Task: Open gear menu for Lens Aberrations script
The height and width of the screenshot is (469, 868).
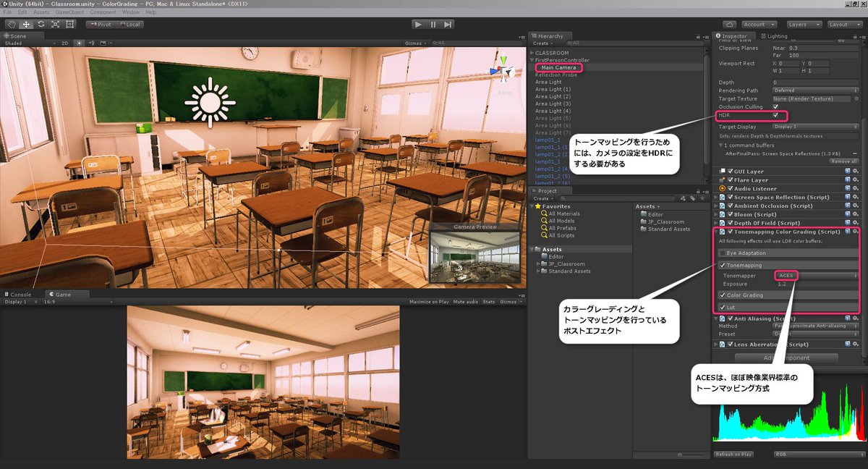Action: 855,344
